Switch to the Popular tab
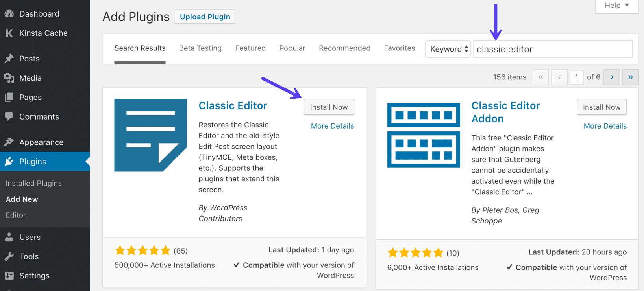The width and height of the screenshot is (644, 291). (x=292, y=48)
